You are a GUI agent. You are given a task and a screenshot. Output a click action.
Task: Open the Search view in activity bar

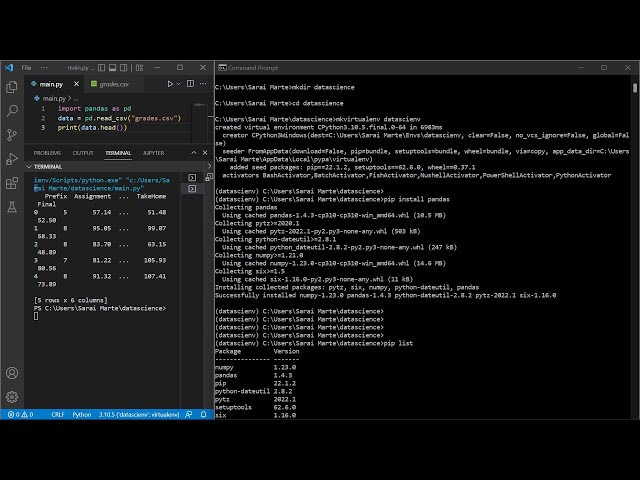12,111
